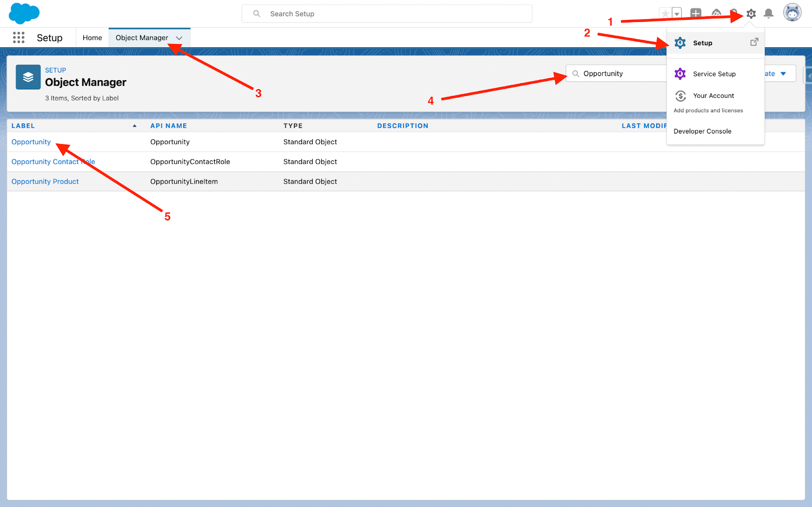This screenshot has height=507, width=812.
Task: Open the Opportunity Contact Role link
Action: tap(53, 162)
